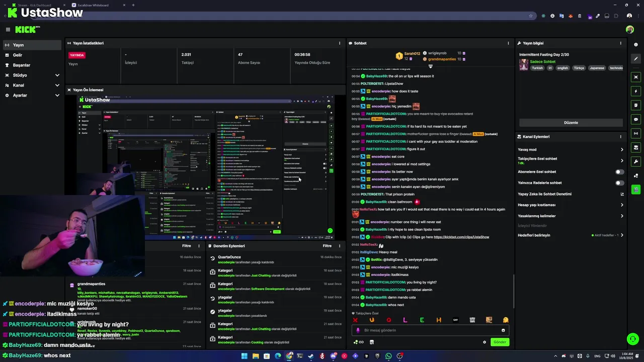Insert the orange U emote
The image size is (644, 362).
click(x=372, y=320)
